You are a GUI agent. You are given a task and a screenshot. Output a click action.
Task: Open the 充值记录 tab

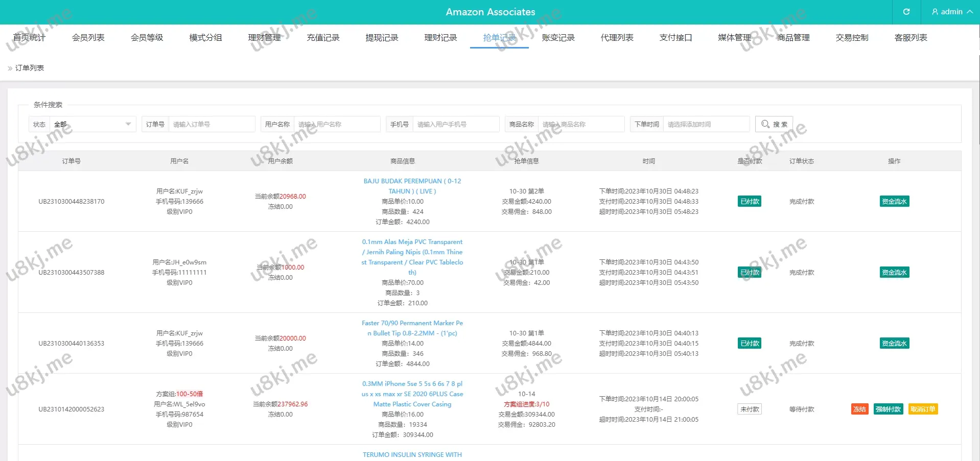coord(323,37)
